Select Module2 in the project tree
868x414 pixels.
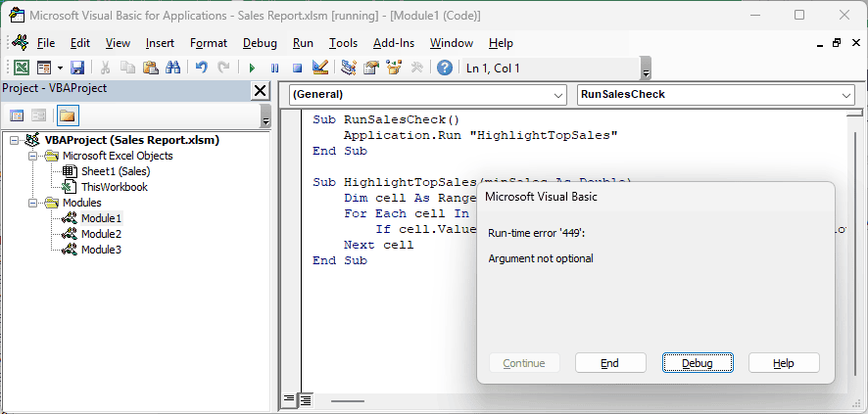point(101,234)
